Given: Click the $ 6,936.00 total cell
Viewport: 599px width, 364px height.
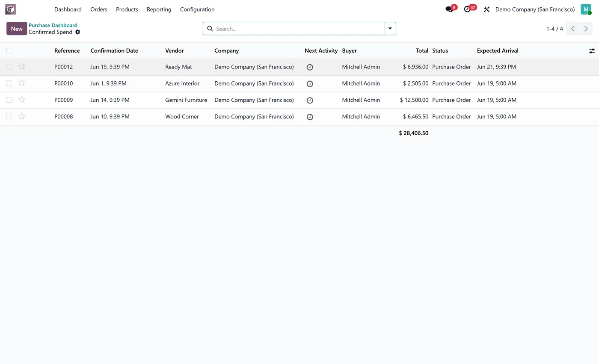Looking at the screenshot, I should (x=415, y=67).
